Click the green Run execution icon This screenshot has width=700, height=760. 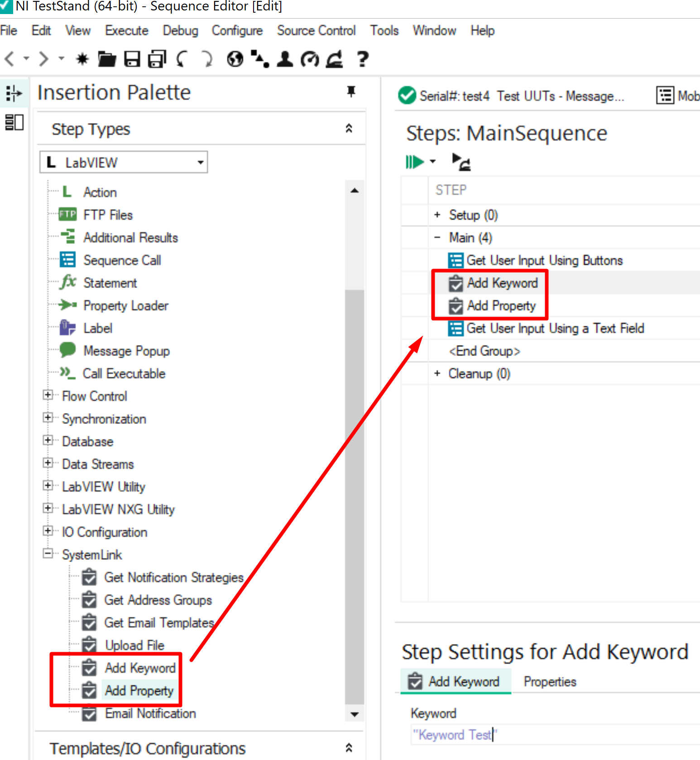[415, 162]
